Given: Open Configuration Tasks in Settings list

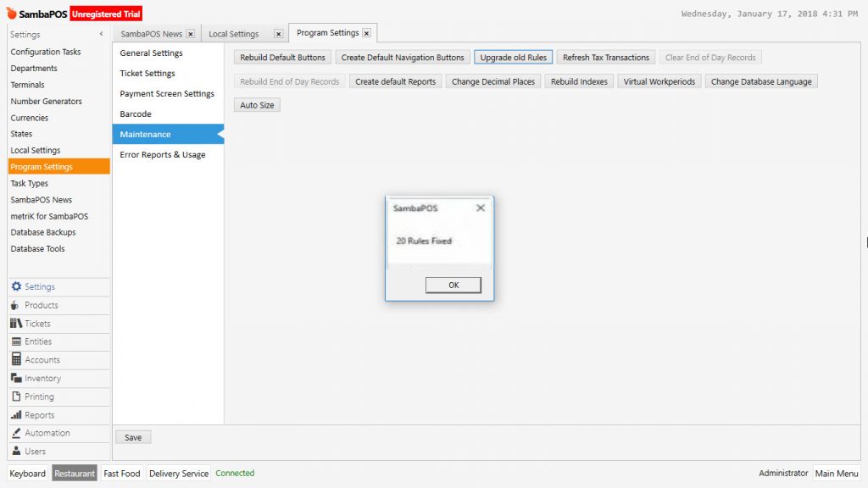Looking at the screenshot, I should tap(58, 52).
